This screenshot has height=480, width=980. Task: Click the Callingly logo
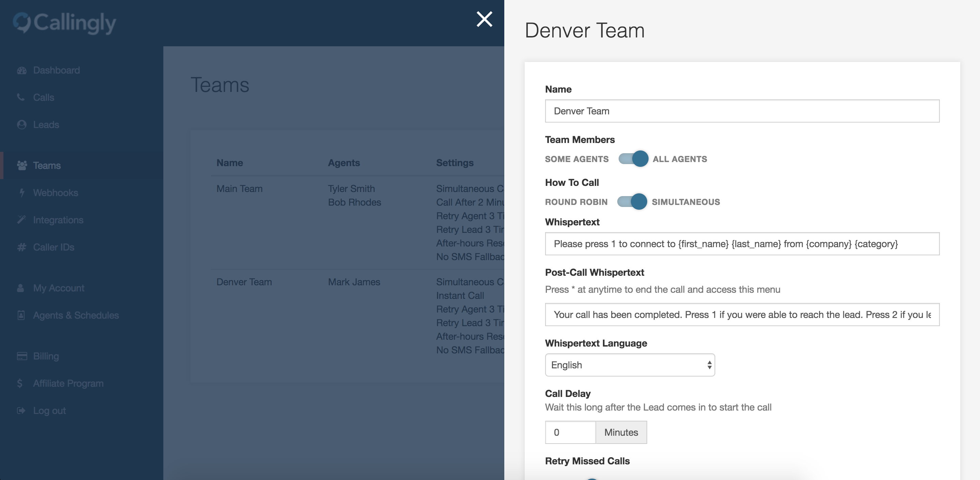(65, 23)
